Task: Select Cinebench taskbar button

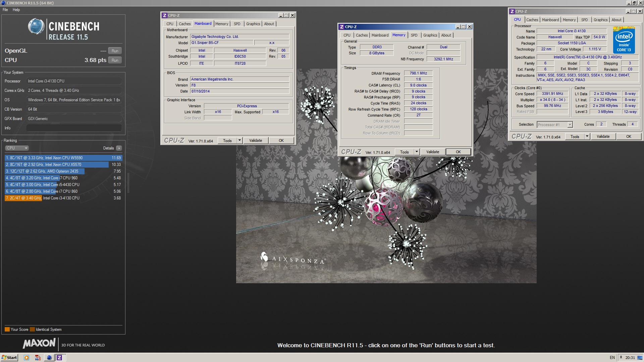Action: tap(49, 357)
